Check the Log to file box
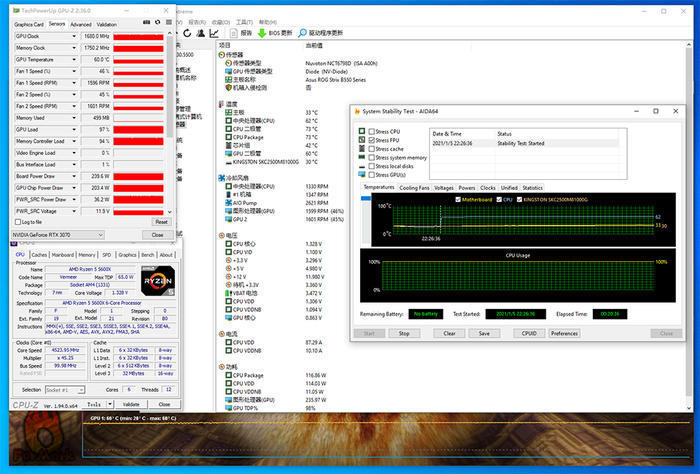This screenshot has width=700, height=474. pyautogui.click(x=18, y=222)
